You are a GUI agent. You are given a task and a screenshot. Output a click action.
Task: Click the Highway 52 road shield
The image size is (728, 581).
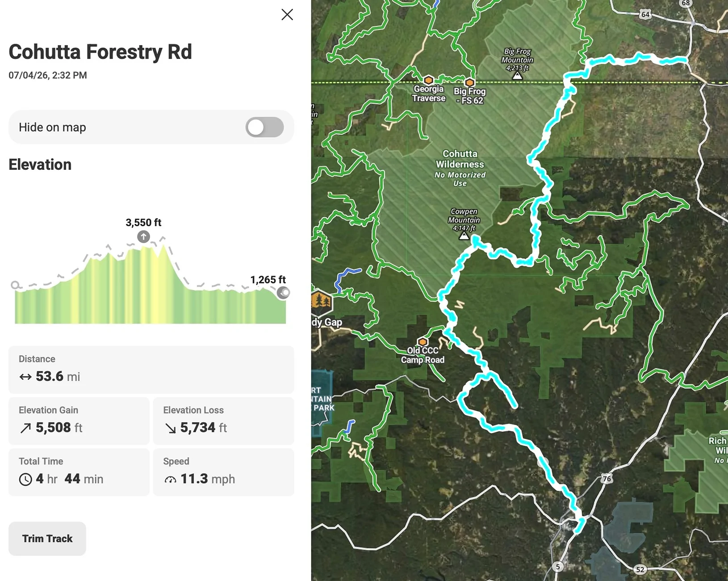tap(640, 569)
